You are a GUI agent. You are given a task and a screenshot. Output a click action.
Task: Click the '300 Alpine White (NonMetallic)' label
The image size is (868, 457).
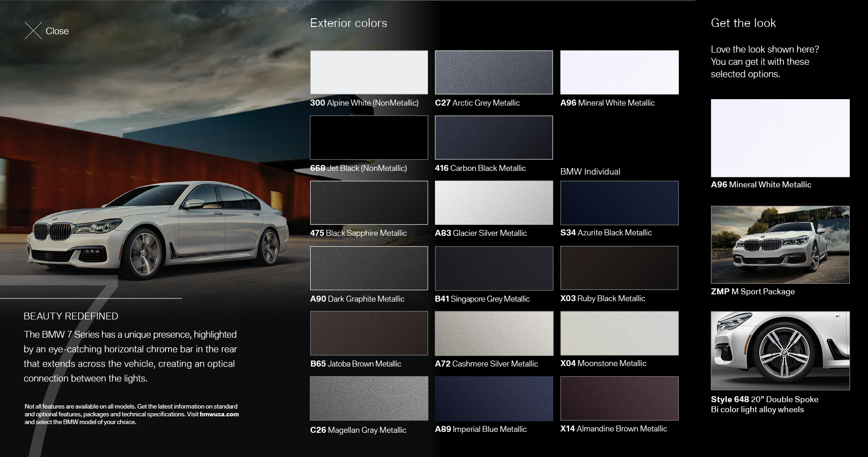pyautogui.click(x=364, y=103)
